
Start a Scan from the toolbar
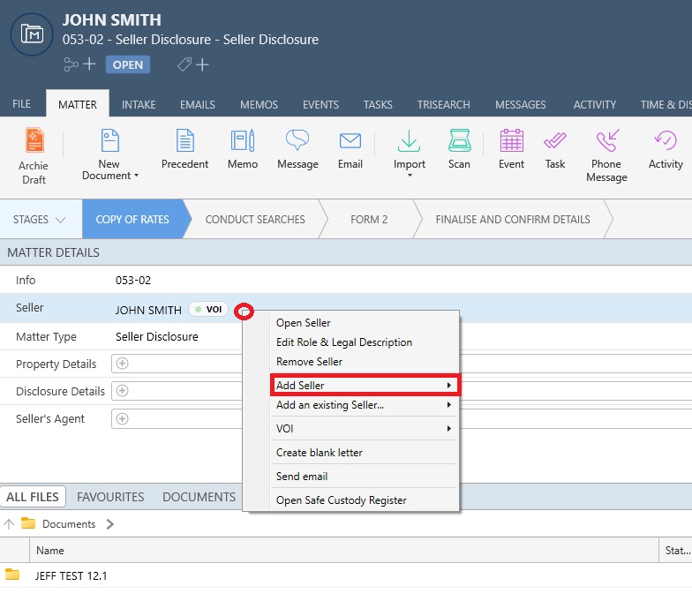(x=459, y=150)
